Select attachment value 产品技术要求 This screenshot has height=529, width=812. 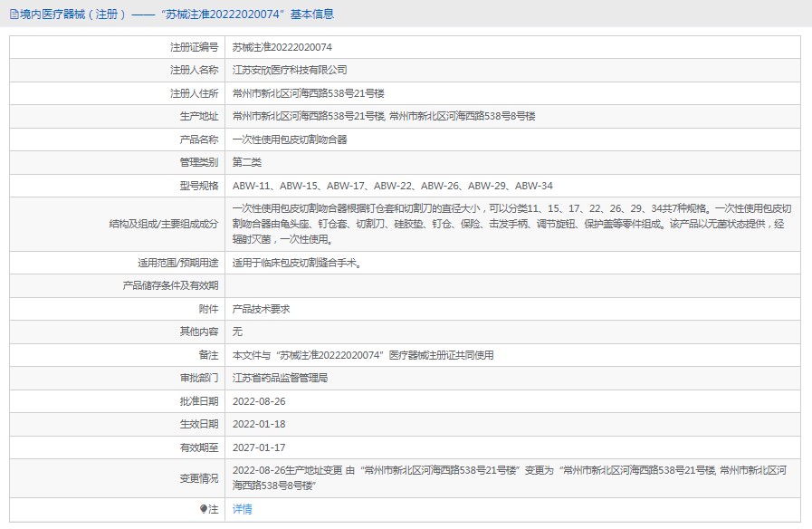coord(261,309)
